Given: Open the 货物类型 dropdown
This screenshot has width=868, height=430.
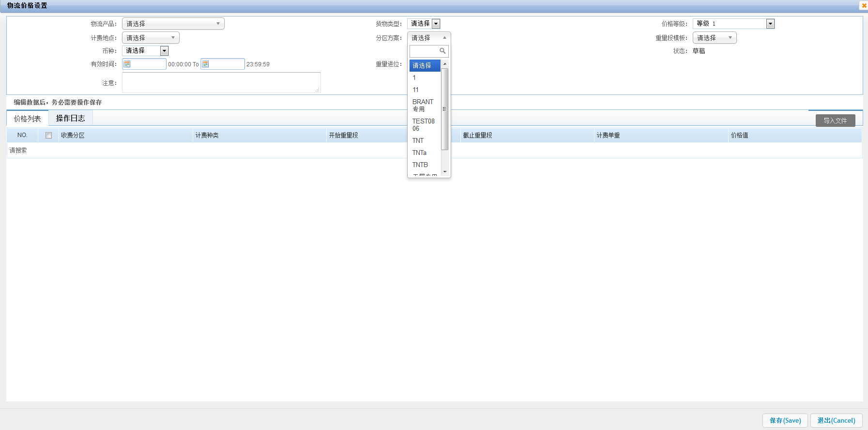Looking at the screenshot, I should (436, 24).
